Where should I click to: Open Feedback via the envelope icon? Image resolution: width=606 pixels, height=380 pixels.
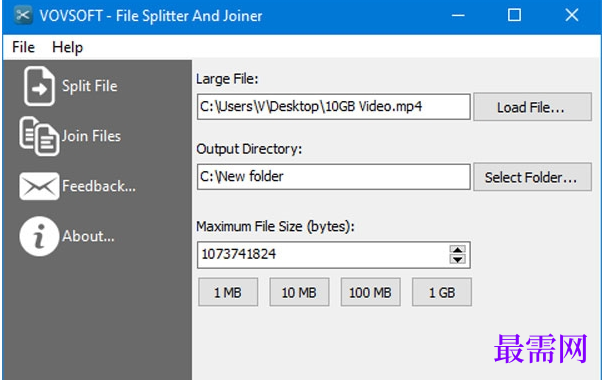point(39,186)
